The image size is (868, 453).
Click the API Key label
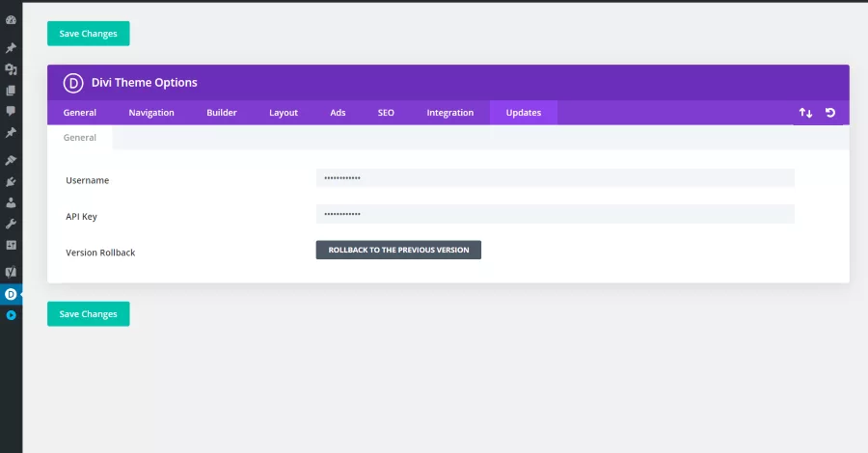click(x=81, y=217)
